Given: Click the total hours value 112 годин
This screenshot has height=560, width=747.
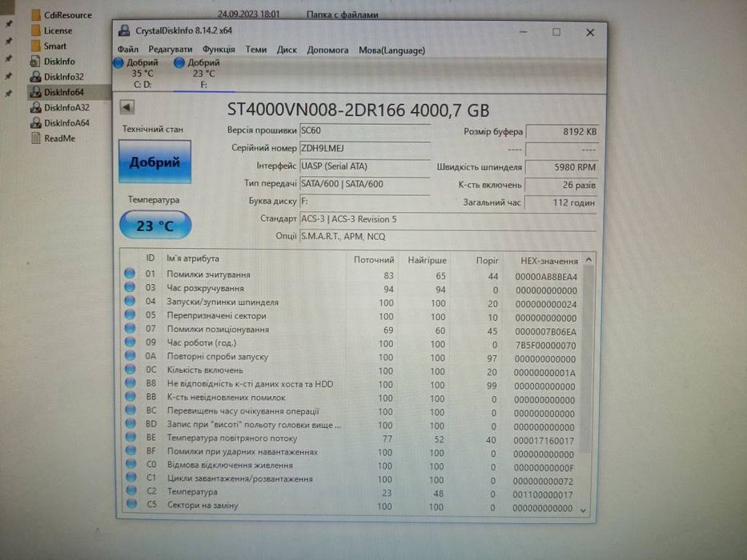Looking at the screenshot, I should pyautogui.click(x=560, y=203).
